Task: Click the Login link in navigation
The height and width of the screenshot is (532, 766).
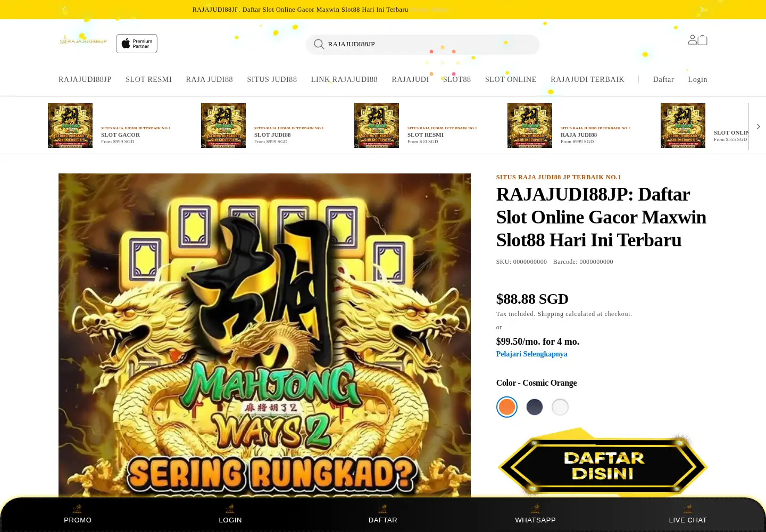Action: (697, 79)
